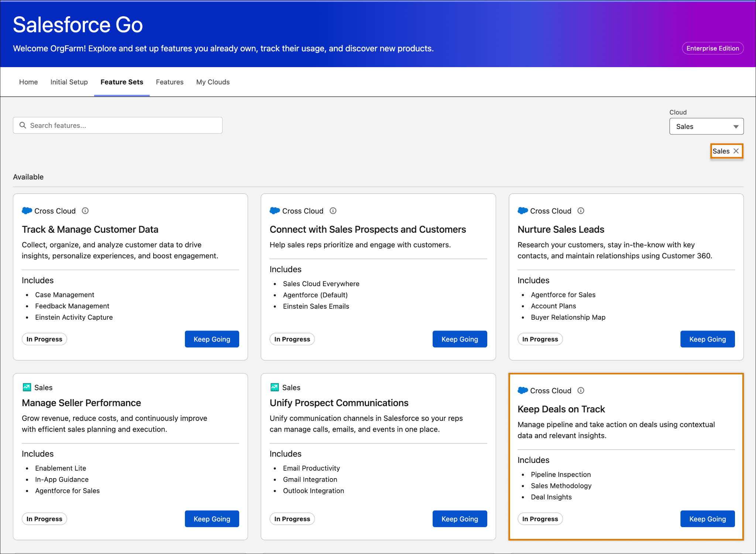Click the Account Plans list item

pos(553,306)
